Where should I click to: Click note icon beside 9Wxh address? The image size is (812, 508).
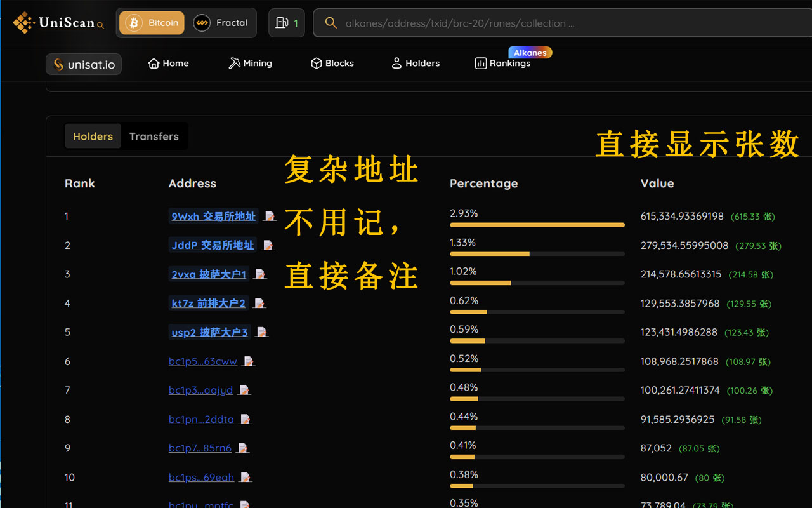click(x=270, y=217)
